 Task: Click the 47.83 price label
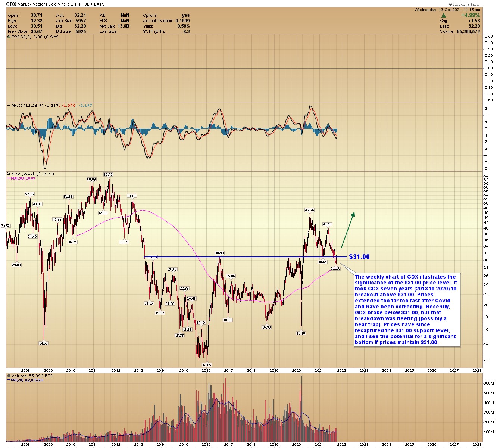point(103,213)
